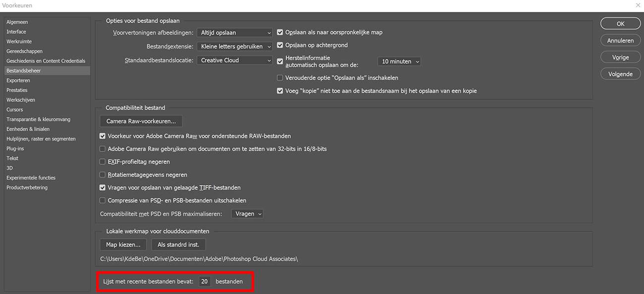This screenshot has width=644, height=294.
Task: Open Voorvertoningen afbeeldingen dropdown
Action: (x=235, y=33)
